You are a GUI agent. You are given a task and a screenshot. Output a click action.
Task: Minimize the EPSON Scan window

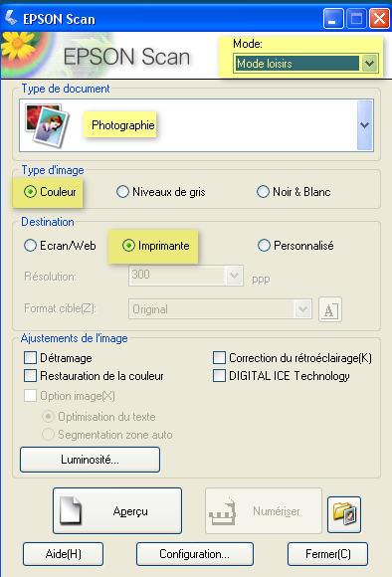pyautogui.click(x=333, y=18)
